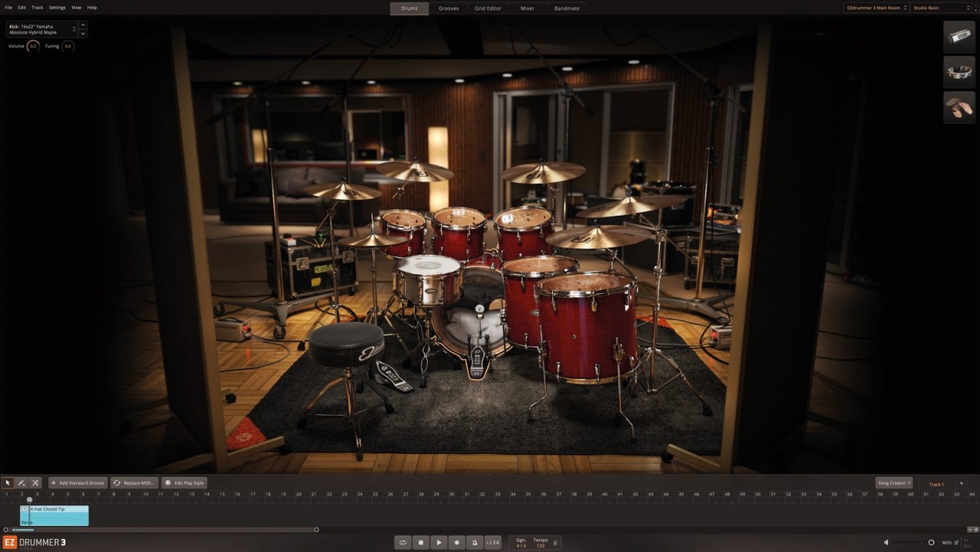Collapse the groove block's small expander
Viewport: 980px width, 552px height.
click(24, 509)
